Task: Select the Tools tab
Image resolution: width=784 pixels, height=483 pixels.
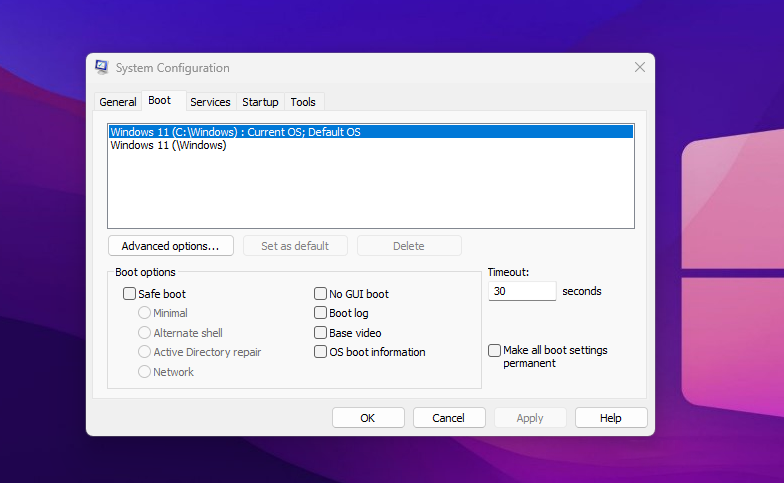Action: 303,102
